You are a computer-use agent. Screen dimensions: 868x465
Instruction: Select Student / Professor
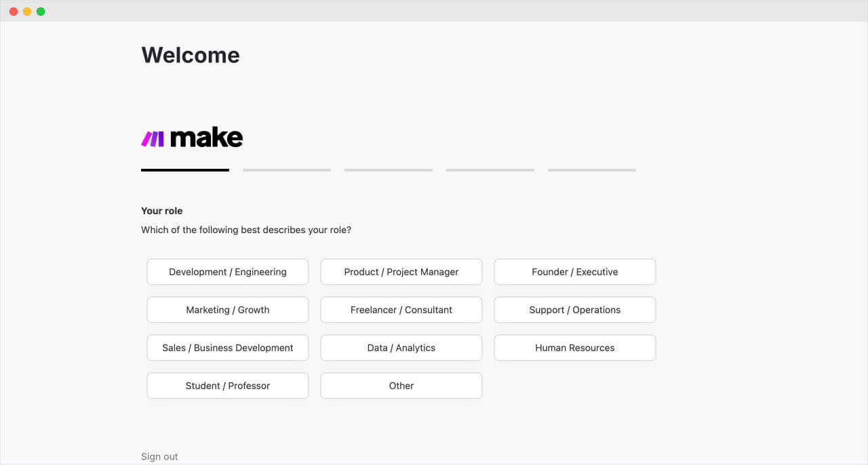[x=227, y=385]
